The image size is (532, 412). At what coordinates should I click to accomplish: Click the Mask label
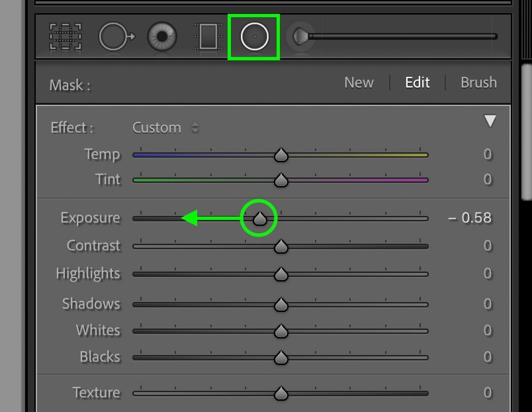point(70,85)
